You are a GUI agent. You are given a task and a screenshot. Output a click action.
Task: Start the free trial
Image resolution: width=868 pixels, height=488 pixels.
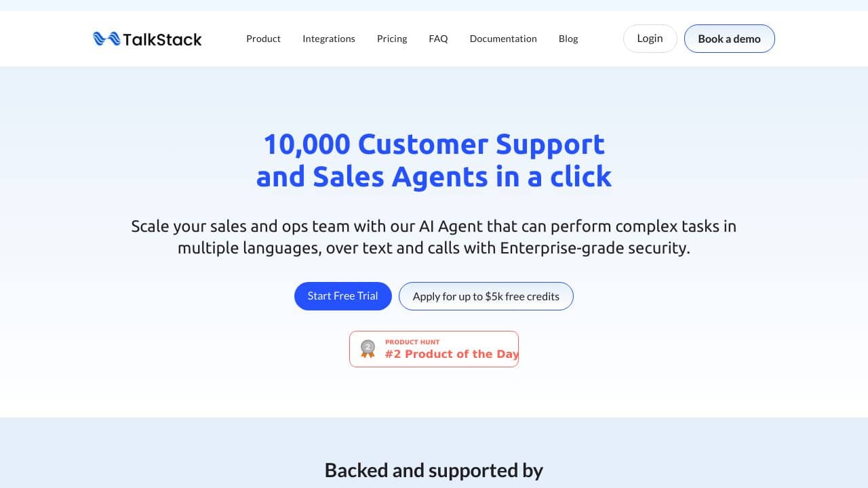point(342,296)
